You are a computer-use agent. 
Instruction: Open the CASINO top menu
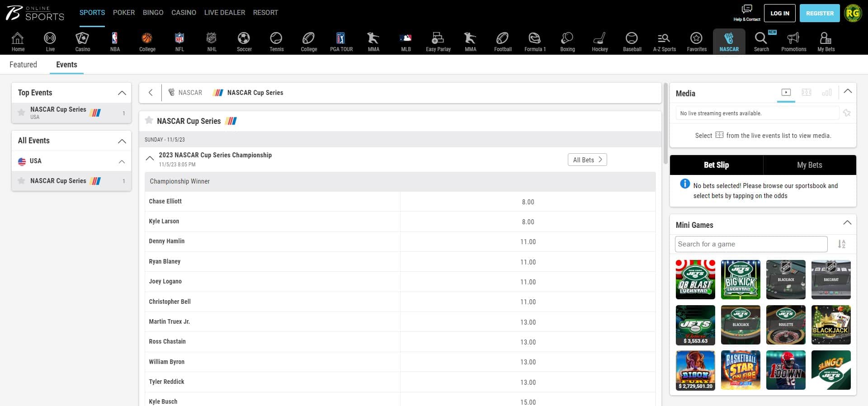[x=184, y=13]
